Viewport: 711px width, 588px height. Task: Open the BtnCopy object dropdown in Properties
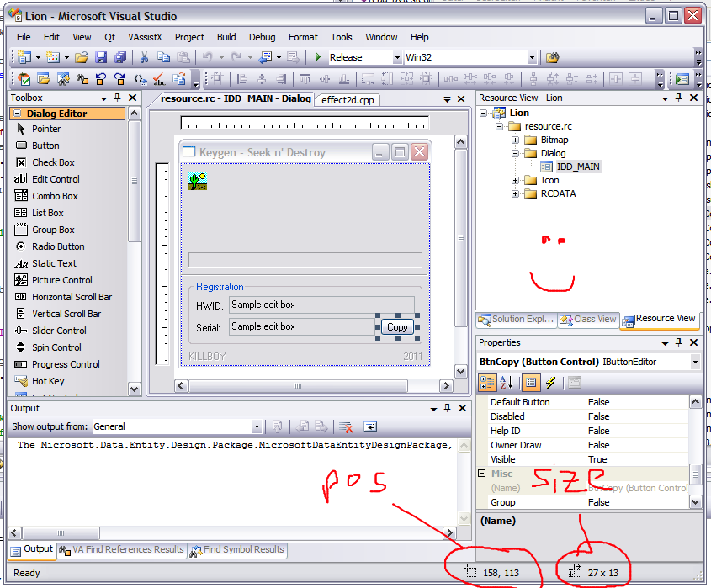[695, 362]
